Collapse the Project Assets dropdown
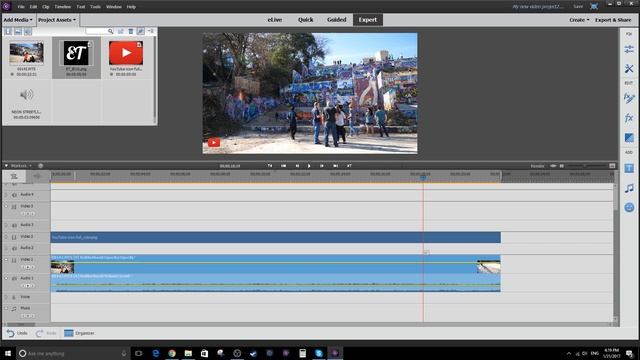The image size is (640, 360). click(57, 20)
